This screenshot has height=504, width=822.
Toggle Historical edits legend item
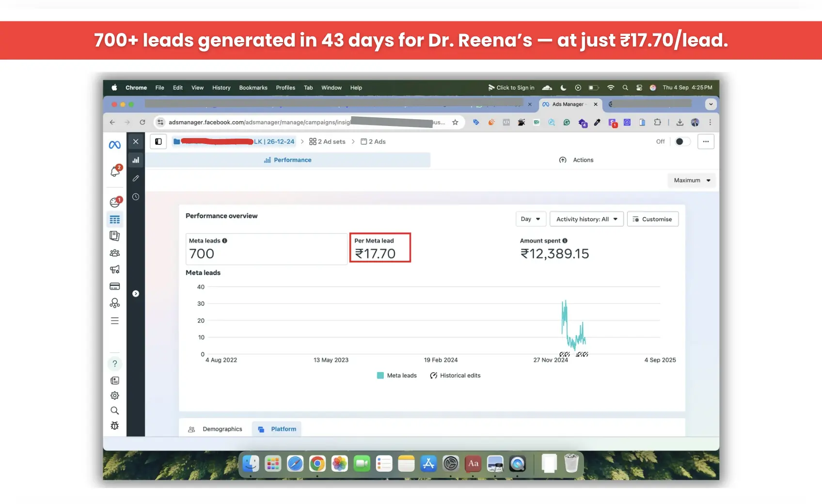tap(455, 376)
